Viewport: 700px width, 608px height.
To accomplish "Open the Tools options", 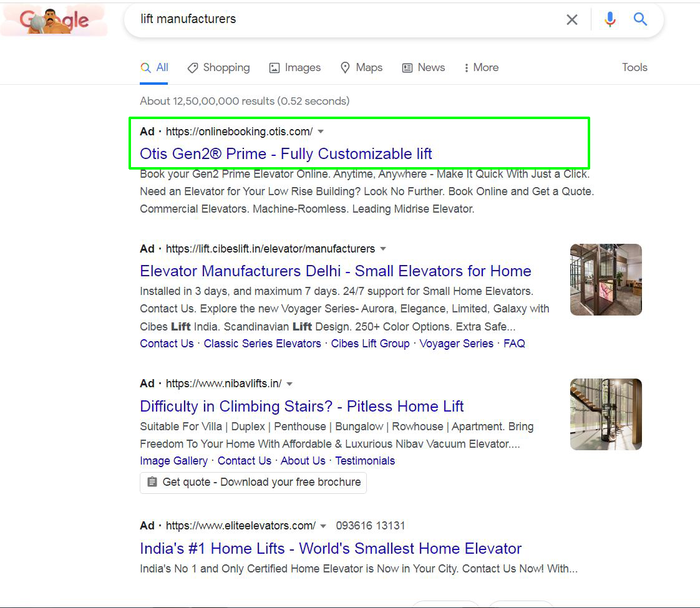I will [x=634, y=67].
